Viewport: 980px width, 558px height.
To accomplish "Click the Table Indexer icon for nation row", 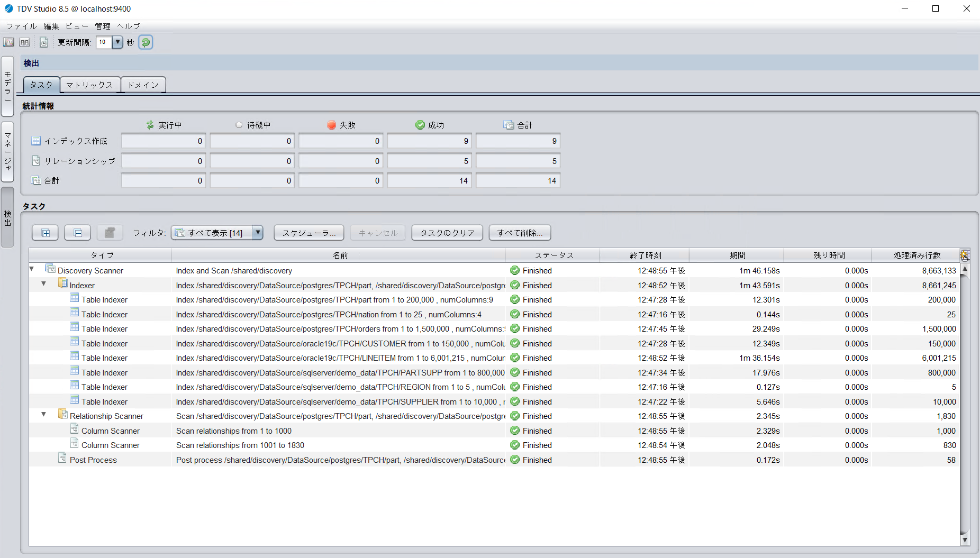I will point(75,313).
